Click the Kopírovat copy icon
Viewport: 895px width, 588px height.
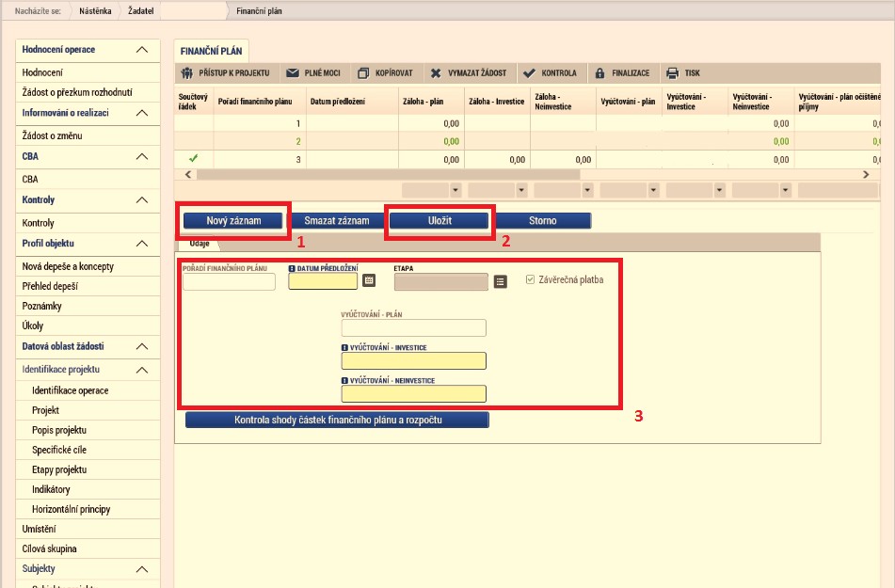363,73
